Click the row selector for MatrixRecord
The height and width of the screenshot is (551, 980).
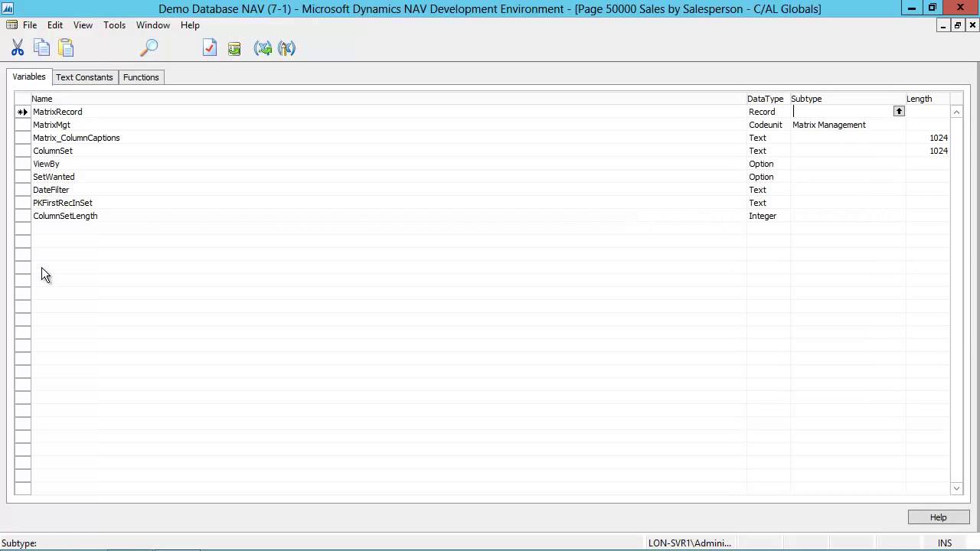point(23,112)
